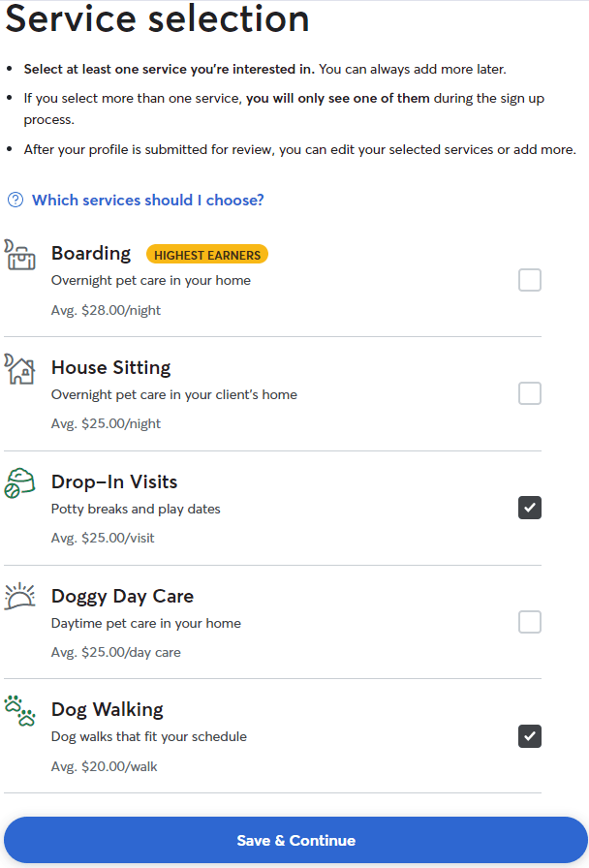
Task: Enable the Boarding service checkbox
Action: click(530, 280)
